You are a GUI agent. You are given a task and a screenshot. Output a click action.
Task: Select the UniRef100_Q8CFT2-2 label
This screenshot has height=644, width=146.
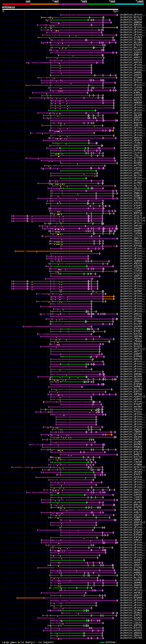(x=132, y=349)
